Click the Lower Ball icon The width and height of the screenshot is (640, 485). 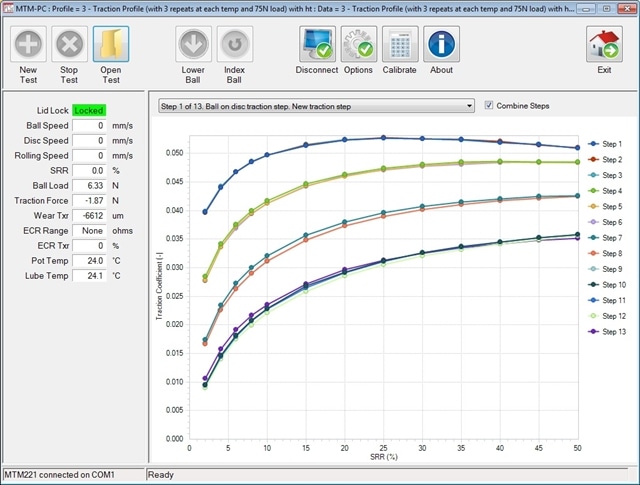coord(193,44)
